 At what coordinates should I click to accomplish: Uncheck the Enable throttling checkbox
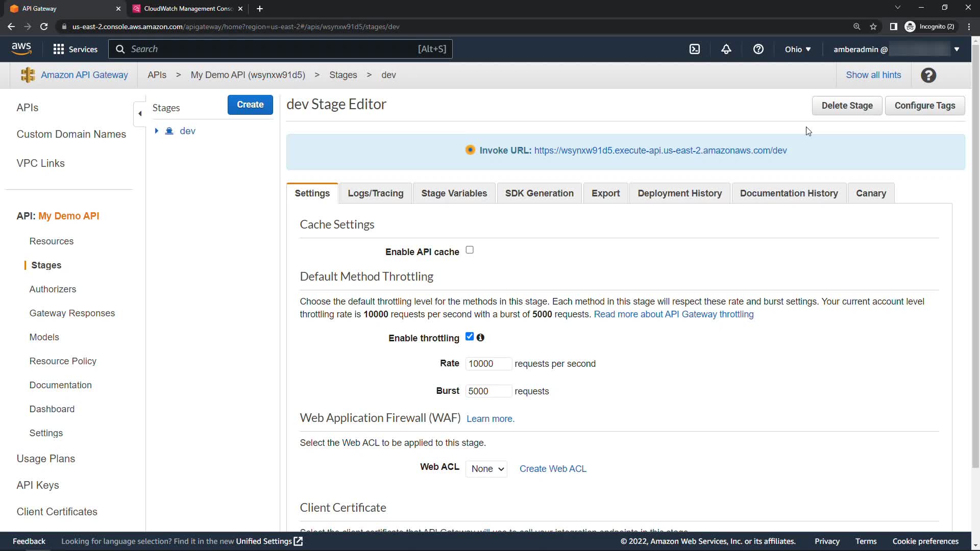(470, 337)
